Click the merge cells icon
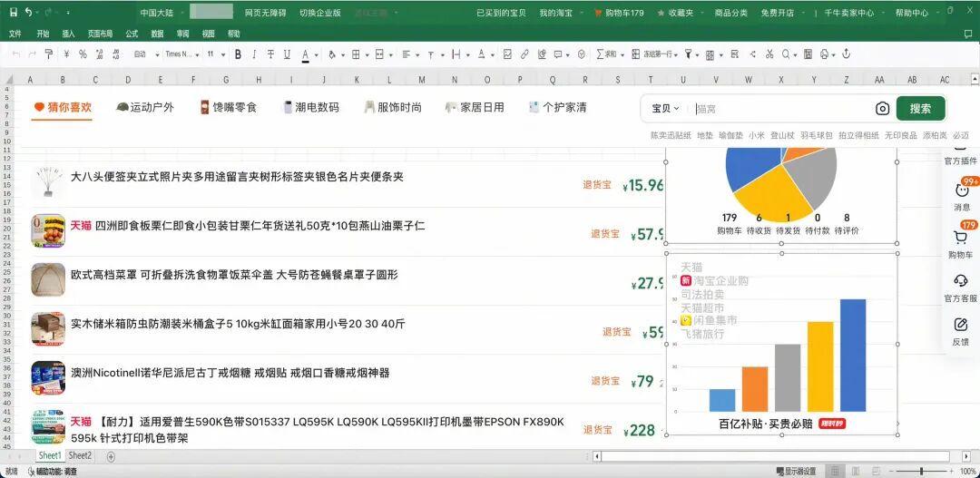 pos(378,54)
